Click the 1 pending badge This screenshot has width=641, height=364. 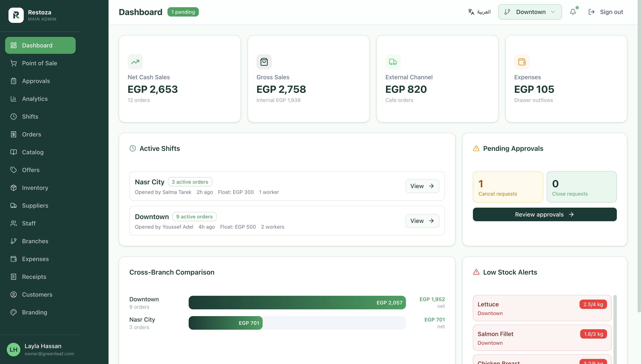pos(183,12)
